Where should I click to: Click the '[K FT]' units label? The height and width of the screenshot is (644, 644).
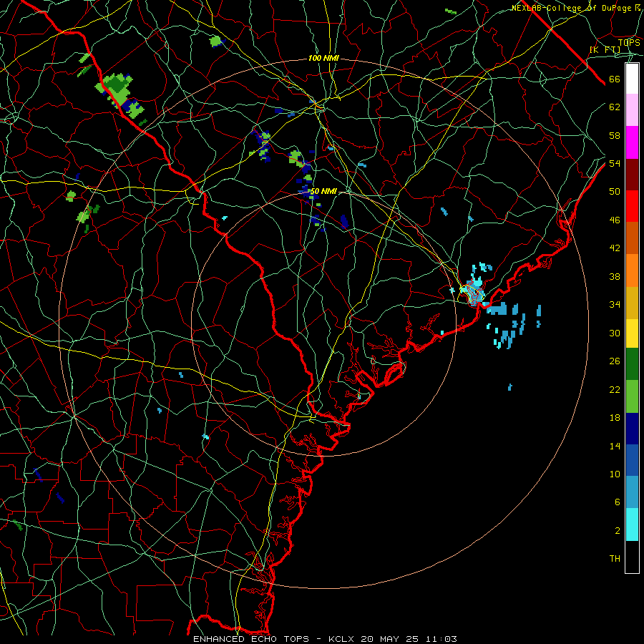(605, 49)
